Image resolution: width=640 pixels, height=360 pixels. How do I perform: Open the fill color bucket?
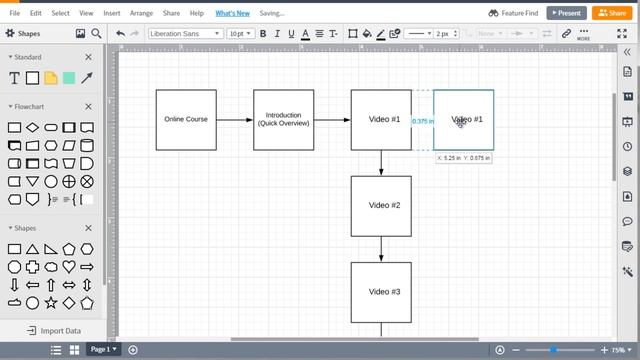click(367, 34)
